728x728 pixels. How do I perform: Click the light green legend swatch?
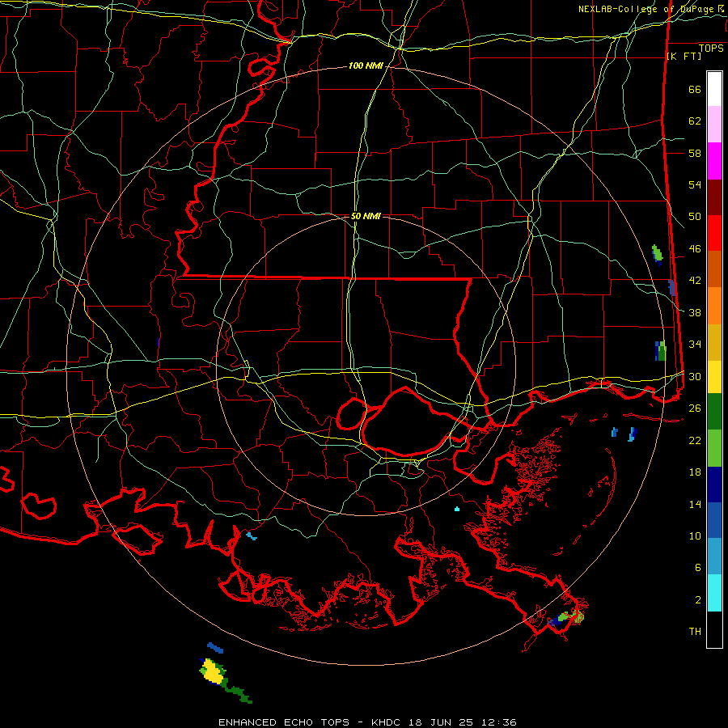click(x=714, y=448)
